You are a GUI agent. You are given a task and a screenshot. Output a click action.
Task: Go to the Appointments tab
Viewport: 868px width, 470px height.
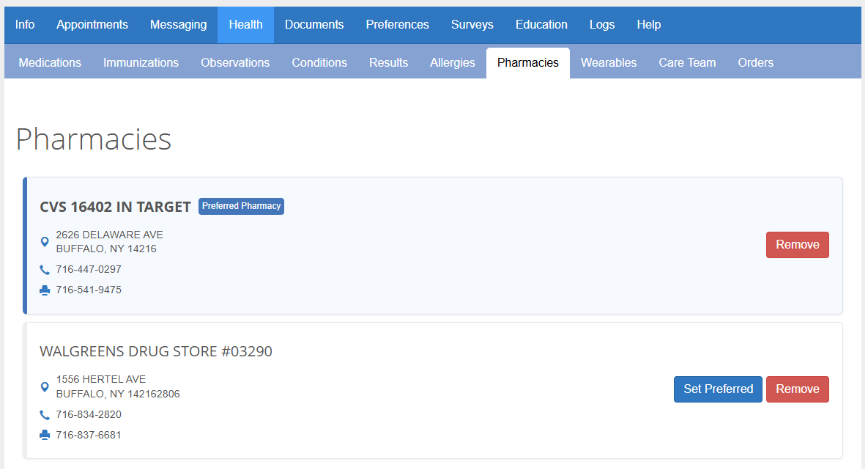92,25
